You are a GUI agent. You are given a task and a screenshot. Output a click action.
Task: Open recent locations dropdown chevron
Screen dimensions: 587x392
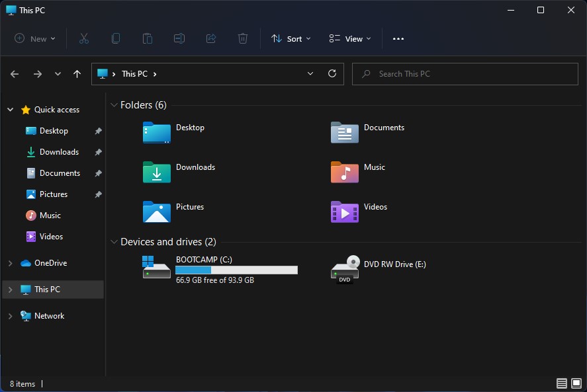58,74
